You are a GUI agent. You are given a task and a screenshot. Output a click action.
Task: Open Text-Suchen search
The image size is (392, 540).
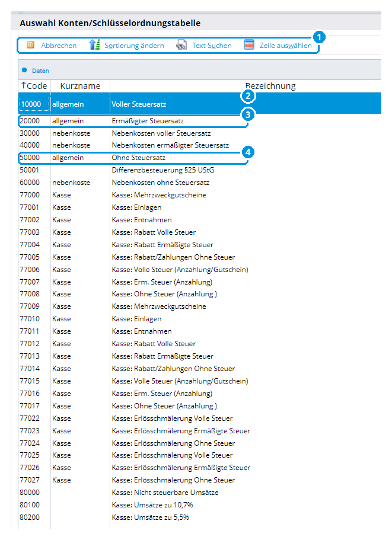click(x=212, y=46)
